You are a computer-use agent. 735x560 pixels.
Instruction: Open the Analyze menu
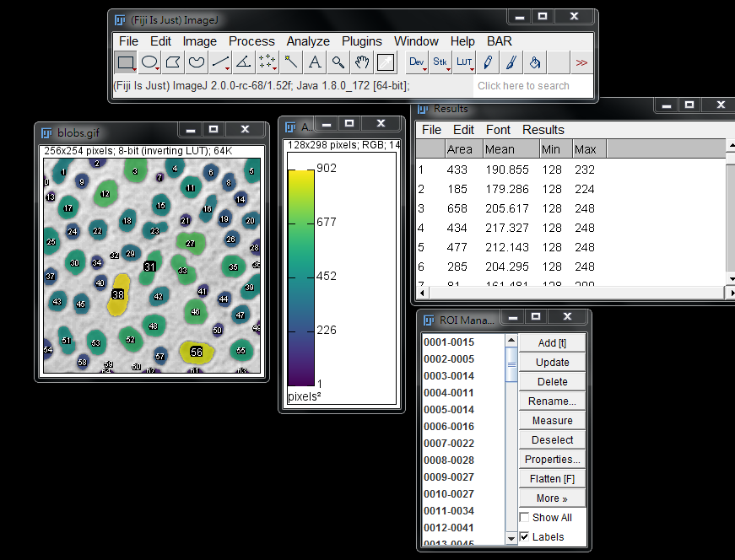(x=308, y=41)
